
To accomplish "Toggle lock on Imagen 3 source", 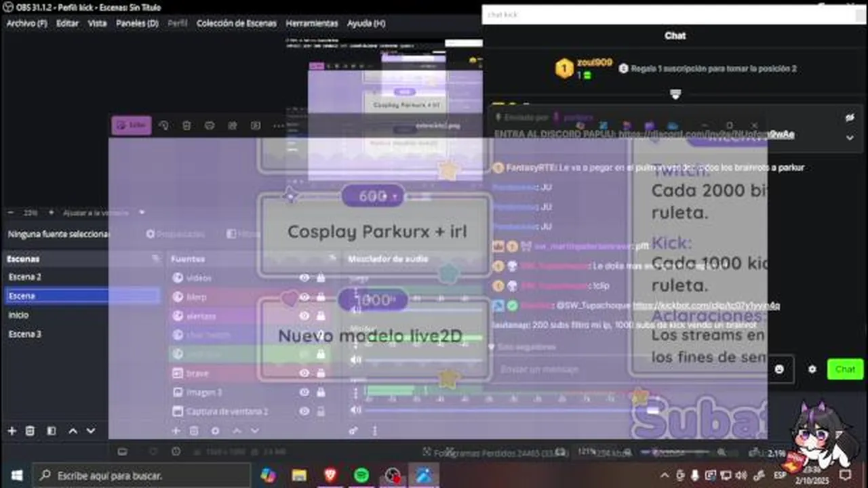I will (x=321, y=392).
